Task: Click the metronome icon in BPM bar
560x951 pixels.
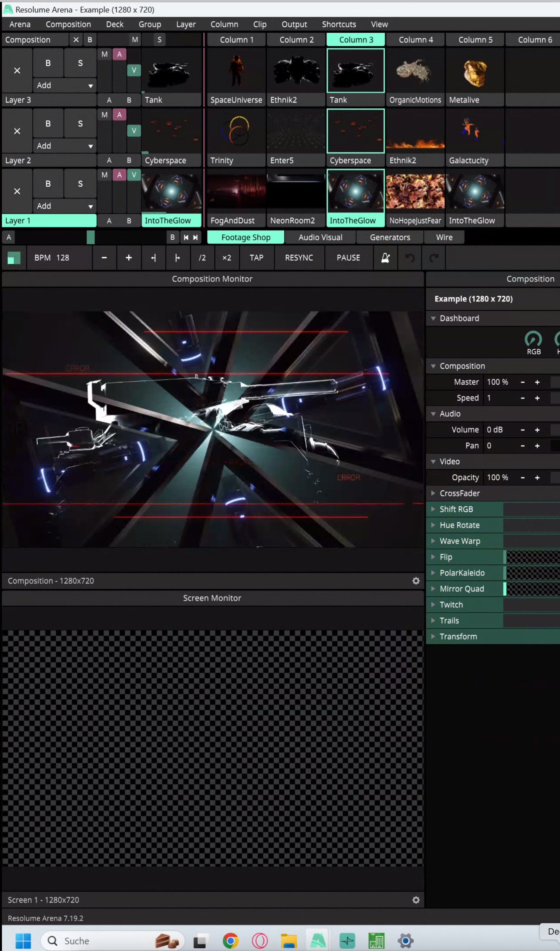Action: click(x=385, y=258)
